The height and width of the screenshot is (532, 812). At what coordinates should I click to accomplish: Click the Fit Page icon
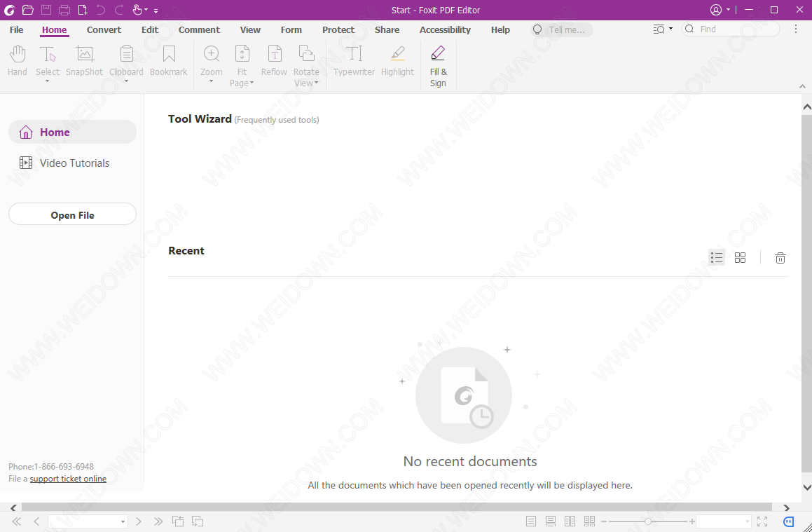[x=242, y=54]
